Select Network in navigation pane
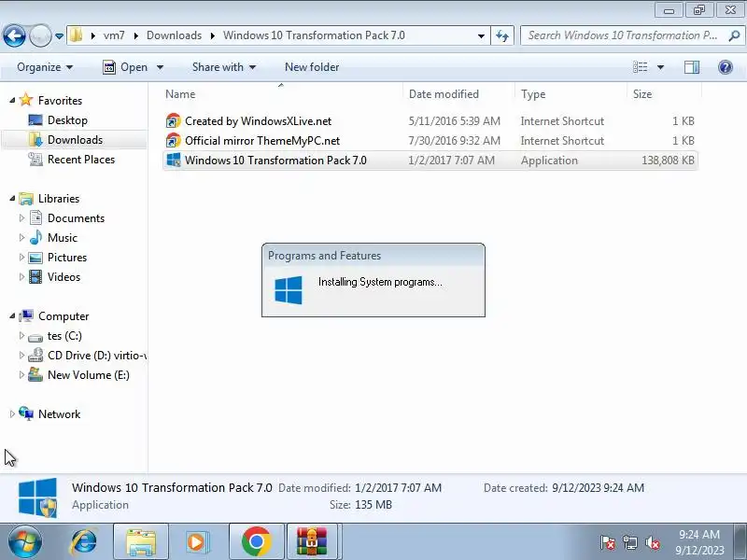The image size is (747, 560). click(x=59, y=413)
